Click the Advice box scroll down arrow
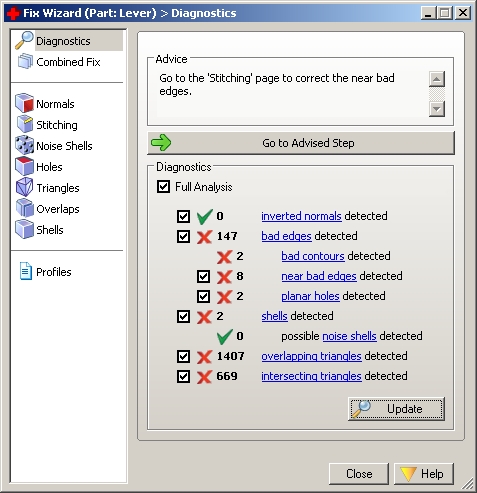The height and width of the screenshot is (493, 477). pos(437,109)
